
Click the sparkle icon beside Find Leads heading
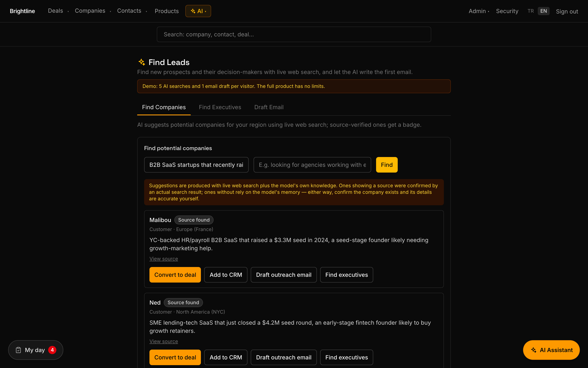[x=142, y=62]
